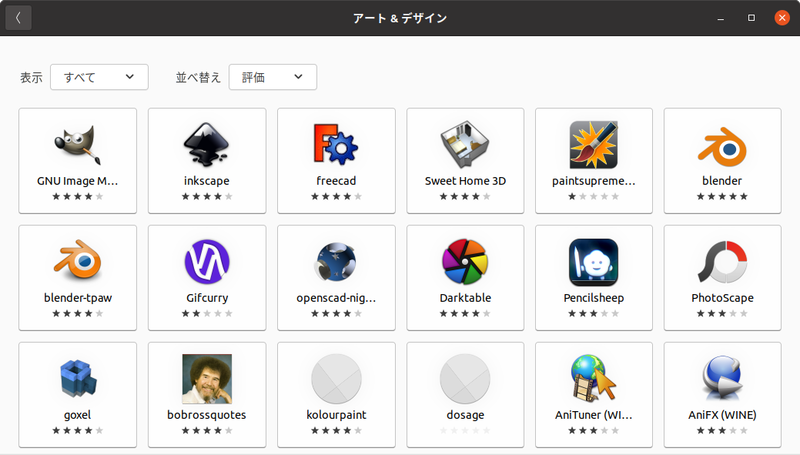This screenshot has height=455, width=800.
Task: Open the openscad-nightly app icon
Action: 336,262
